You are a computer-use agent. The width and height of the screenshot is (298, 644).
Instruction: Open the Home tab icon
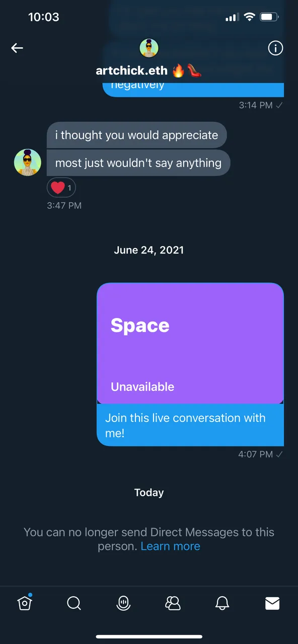pyautogui.click(x=25, y=602)
